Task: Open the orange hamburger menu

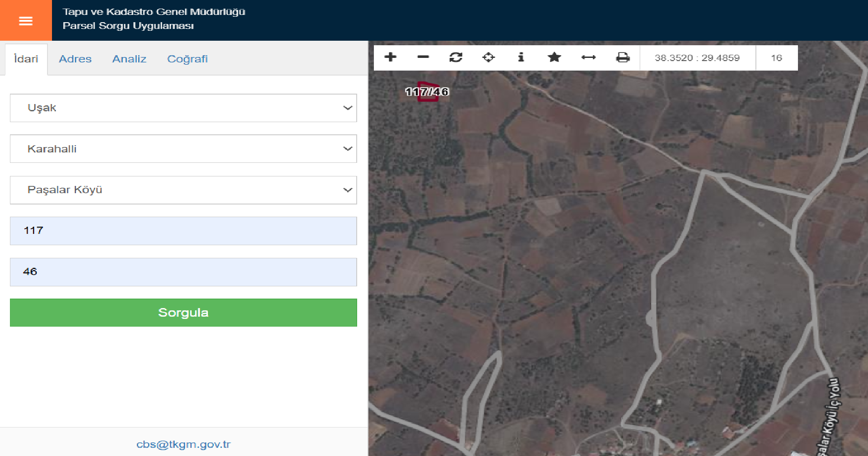Action: [26, 20]
